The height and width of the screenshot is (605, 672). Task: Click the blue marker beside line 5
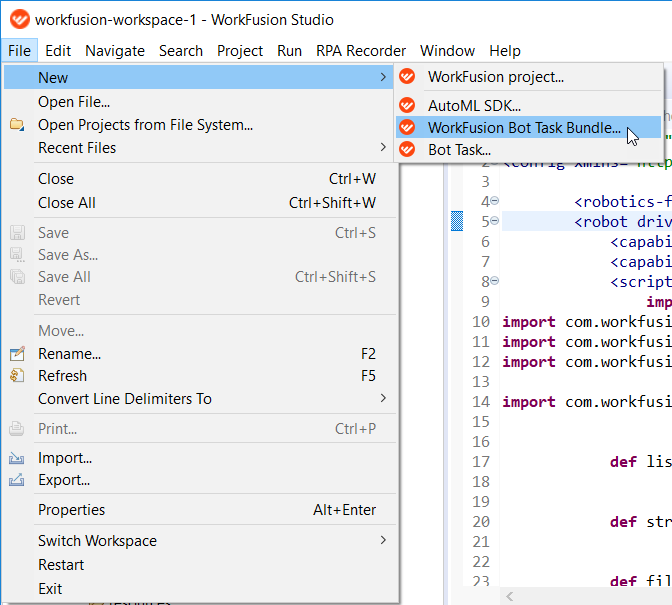click(457, 221)
